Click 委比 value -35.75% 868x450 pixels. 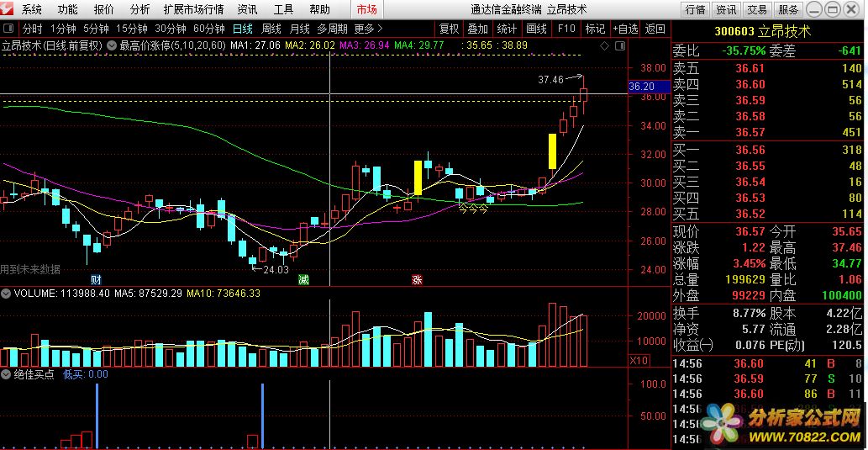tap(744, 51)
